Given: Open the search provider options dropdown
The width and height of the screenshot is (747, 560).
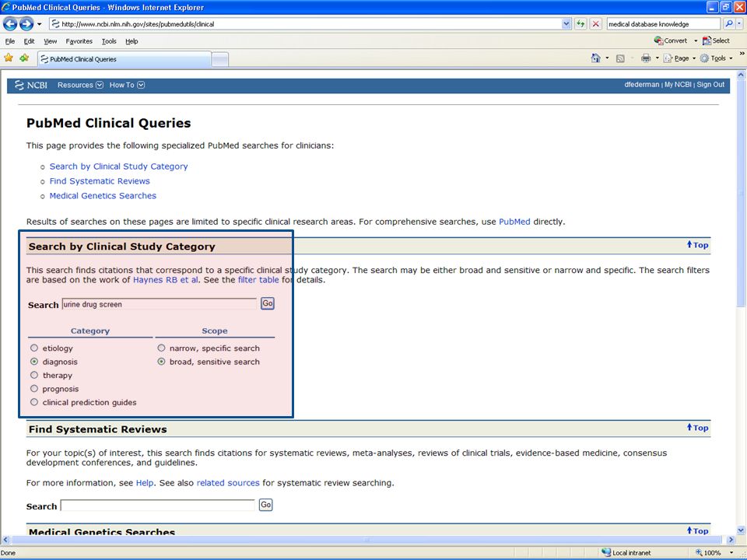Looking at the screenshot, I should pos(739,24).
